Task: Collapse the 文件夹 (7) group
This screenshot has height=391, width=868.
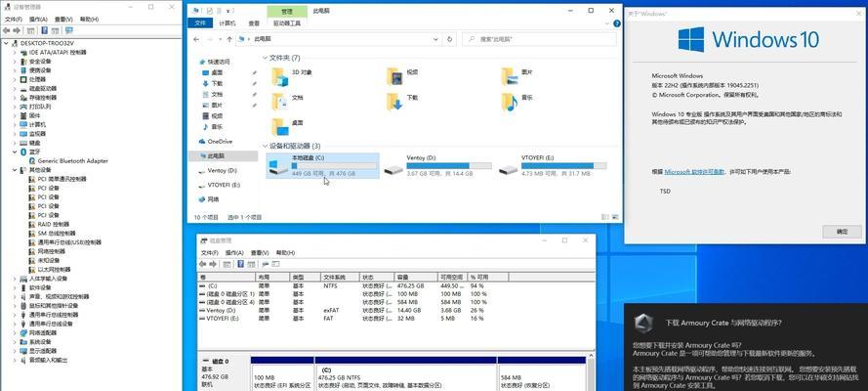Action: [265, 58]
